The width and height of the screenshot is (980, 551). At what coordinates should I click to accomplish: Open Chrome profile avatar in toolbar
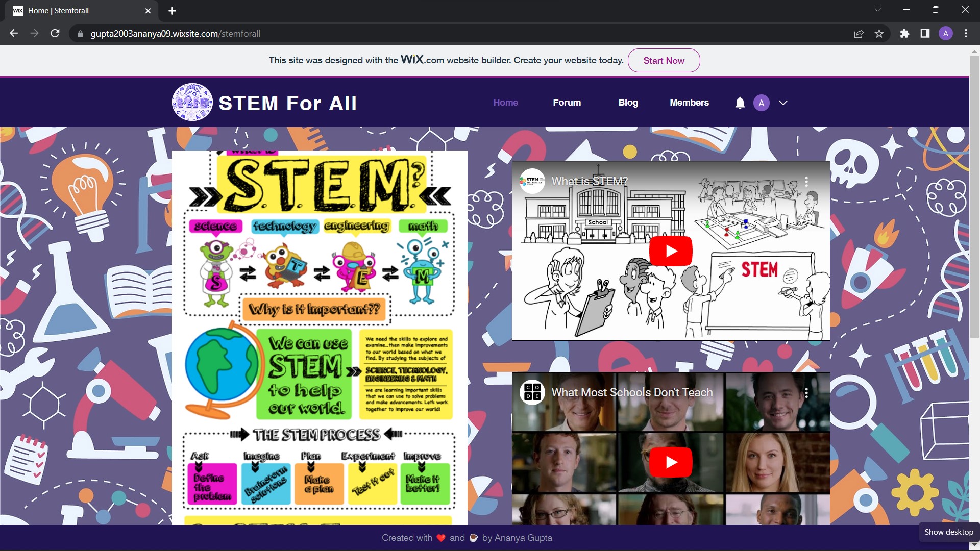pyautogui.click(x=945, y=34)
